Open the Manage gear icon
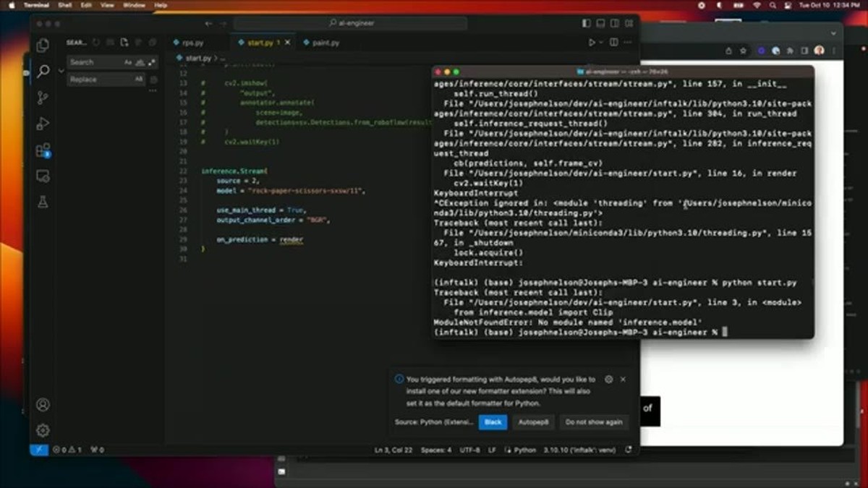Screen dimensions: 868x488 pyautogui.click(x=43, y=431)
